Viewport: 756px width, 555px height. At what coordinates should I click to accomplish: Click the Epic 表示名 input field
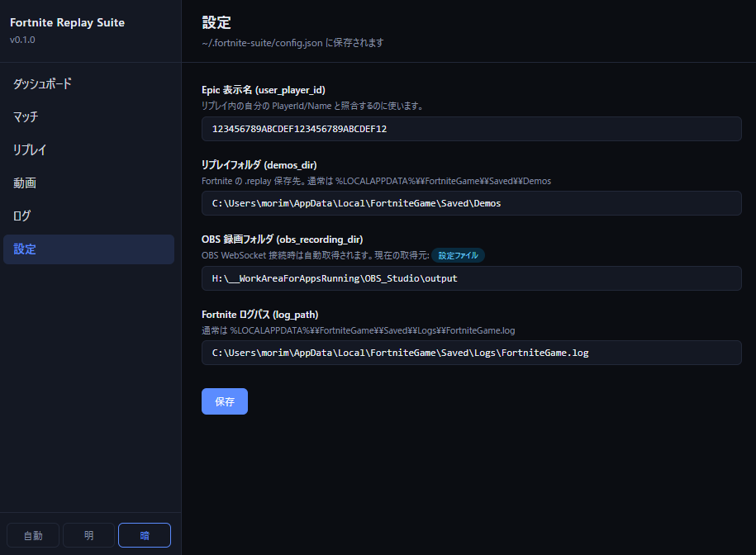point(471,129)
